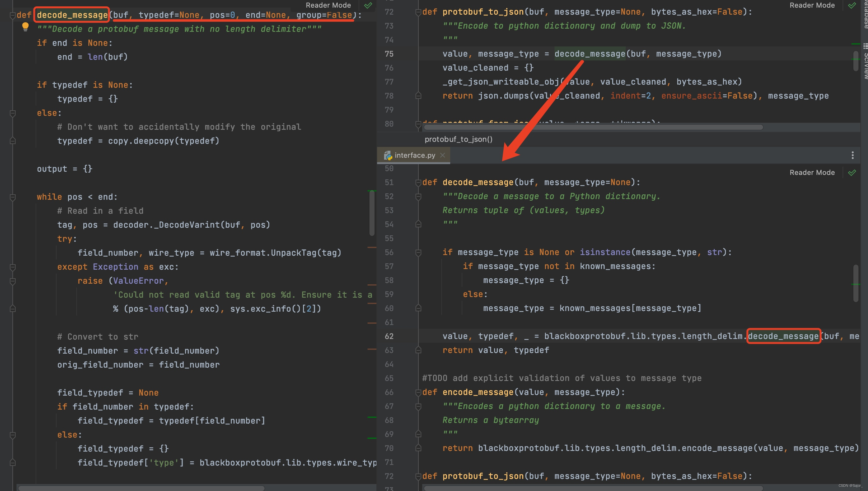The image size is (868, 491).
Task: Toggle Reader Mode in the top-right editor
Action: (x=812, y=5)
